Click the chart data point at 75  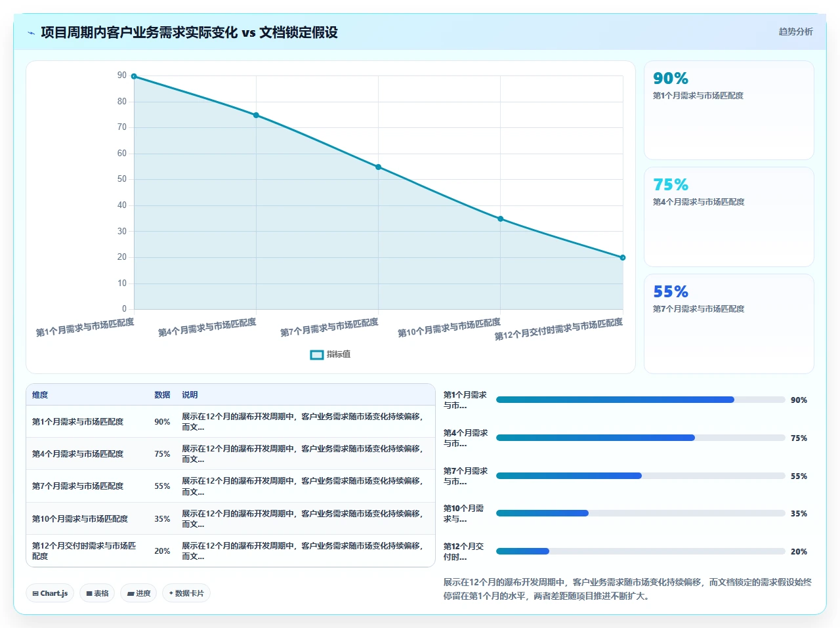click(256, 115)
